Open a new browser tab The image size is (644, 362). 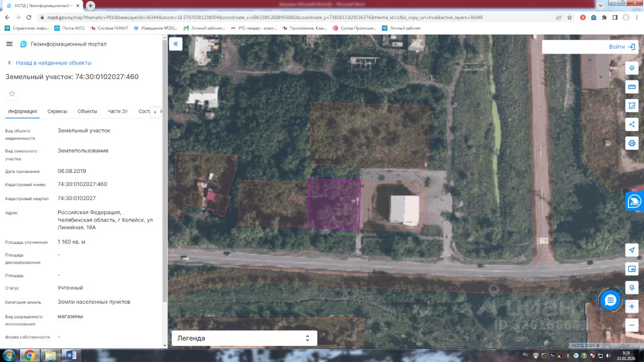(x=91, y=6)
